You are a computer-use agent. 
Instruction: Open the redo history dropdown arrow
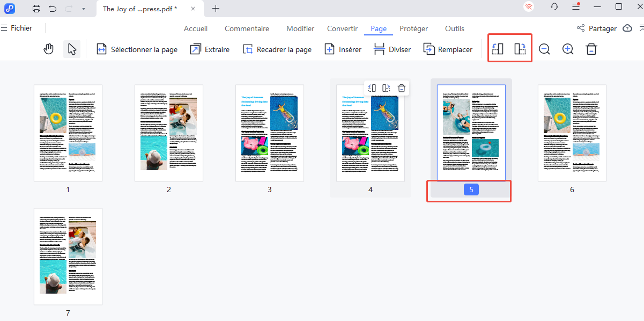pos(83,9)
